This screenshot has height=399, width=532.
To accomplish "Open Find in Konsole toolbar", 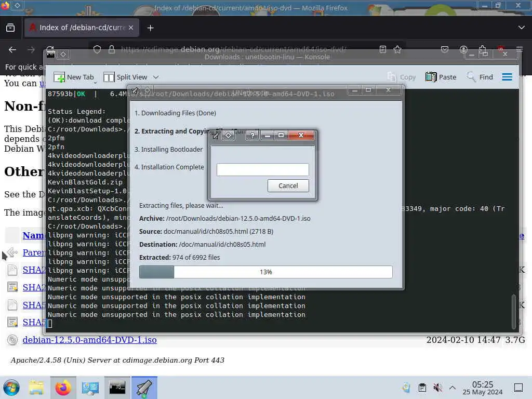I will point(480,77).
